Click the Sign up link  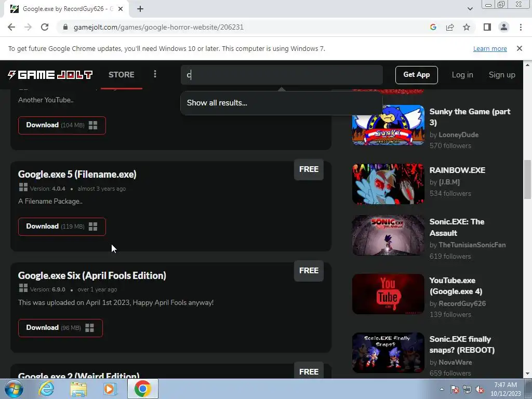502,75
